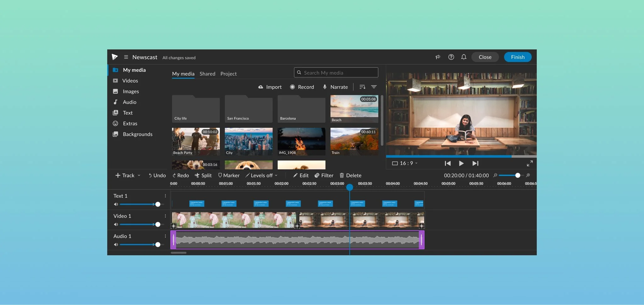Image resolution: width=644 pixels, height=305 pixels.
Task: Click the Finish button
Action: point(518,57)
